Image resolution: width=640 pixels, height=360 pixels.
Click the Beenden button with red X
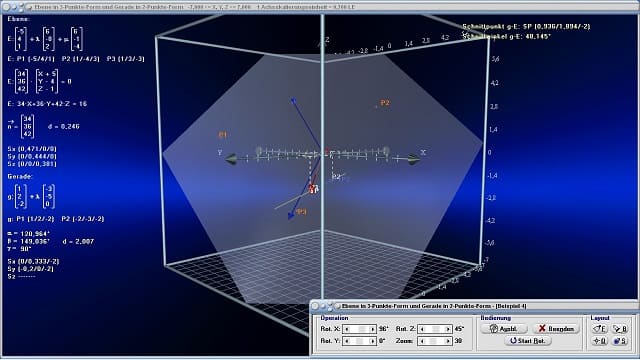tap(556, 329)
